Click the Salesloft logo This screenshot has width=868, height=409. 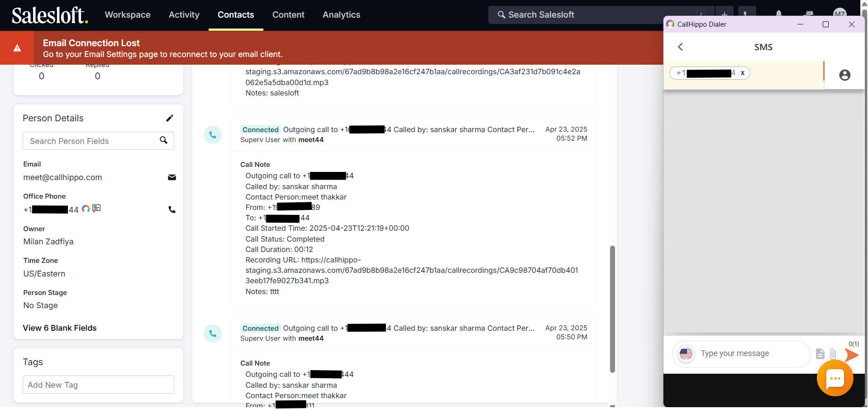tap(50, 15)
